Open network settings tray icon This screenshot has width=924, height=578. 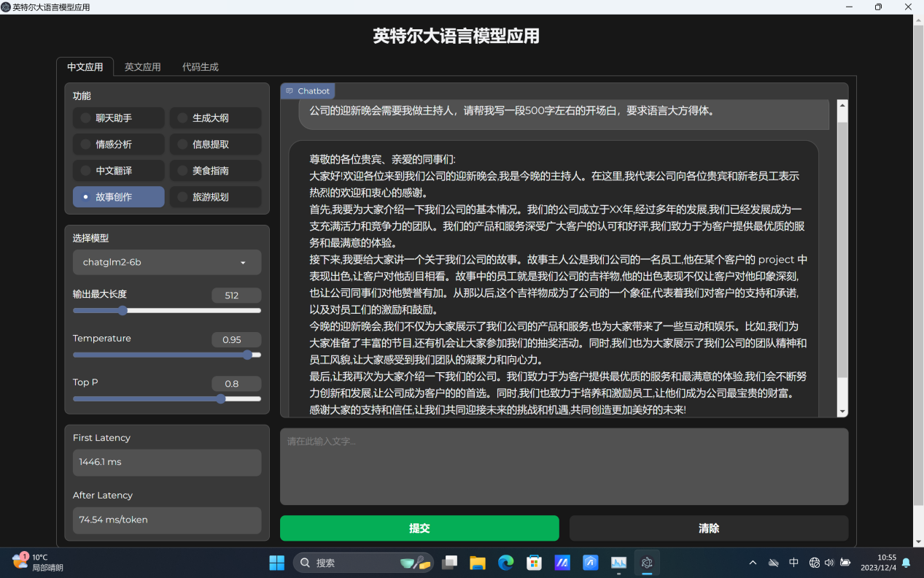[815, 563]
